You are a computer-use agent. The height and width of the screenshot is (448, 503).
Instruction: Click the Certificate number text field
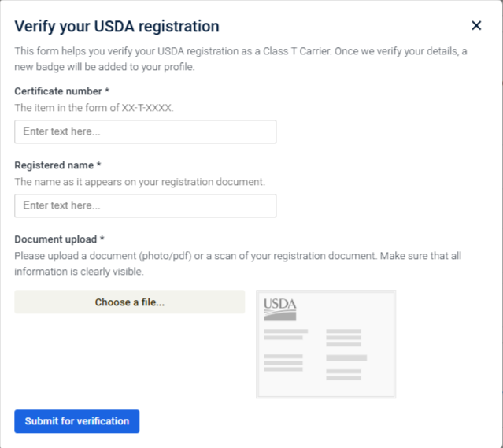click(x=146, y=131)
